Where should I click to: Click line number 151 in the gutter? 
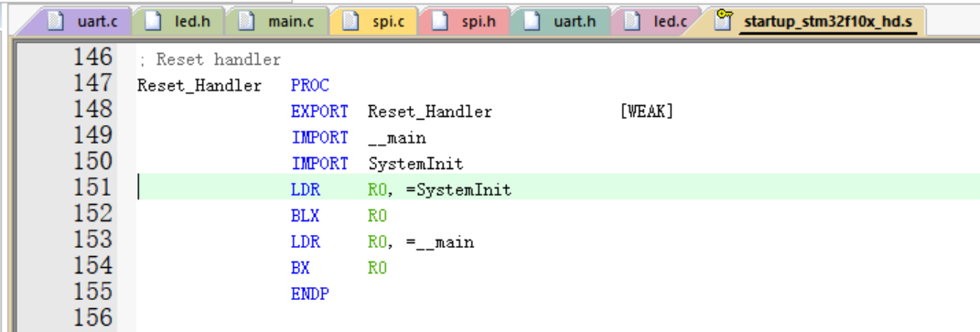click(92, 187)
